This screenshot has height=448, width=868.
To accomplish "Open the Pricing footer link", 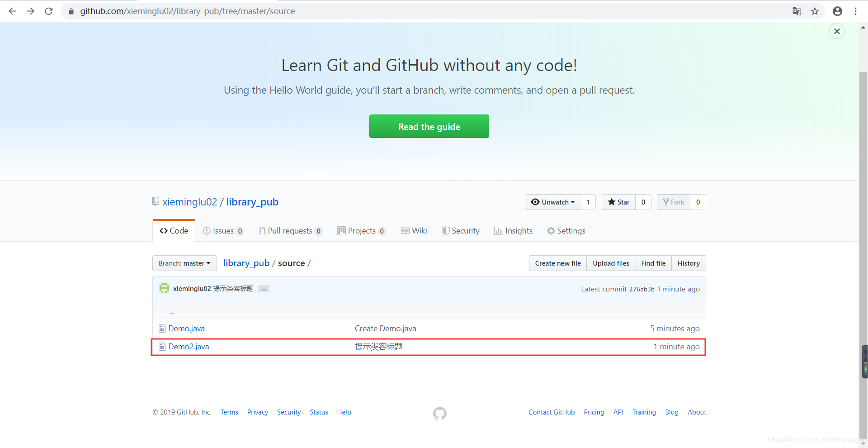I will click(594, 412).
